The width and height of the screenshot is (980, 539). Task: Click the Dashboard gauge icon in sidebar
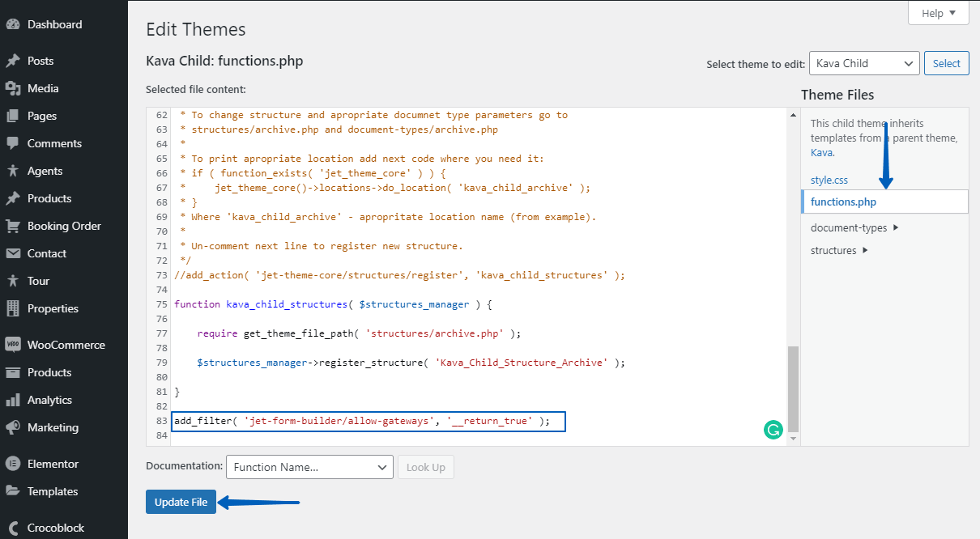pos(13,25)
